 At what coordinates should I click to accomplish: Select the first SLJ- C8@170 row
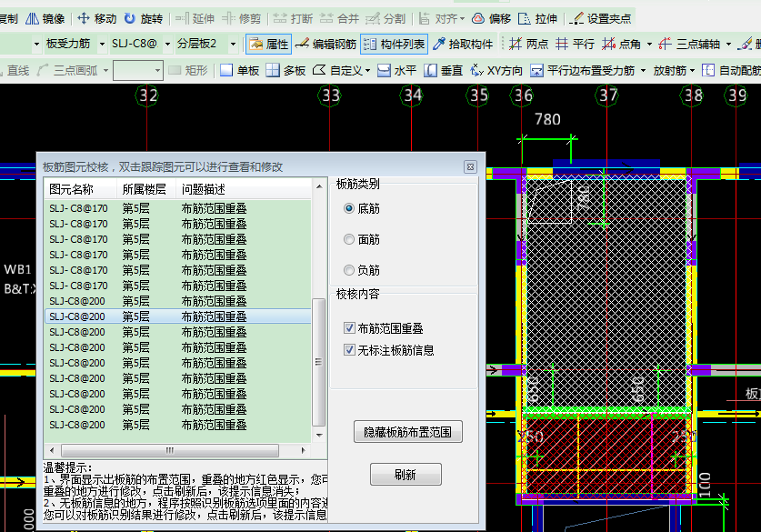[178, 209]
